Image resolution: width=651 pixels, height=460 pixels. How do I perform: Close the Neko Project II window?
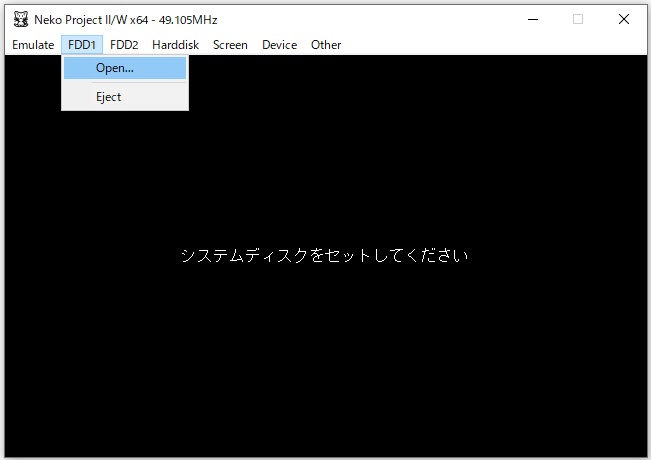pyautogui.click(x=624, y=19)
